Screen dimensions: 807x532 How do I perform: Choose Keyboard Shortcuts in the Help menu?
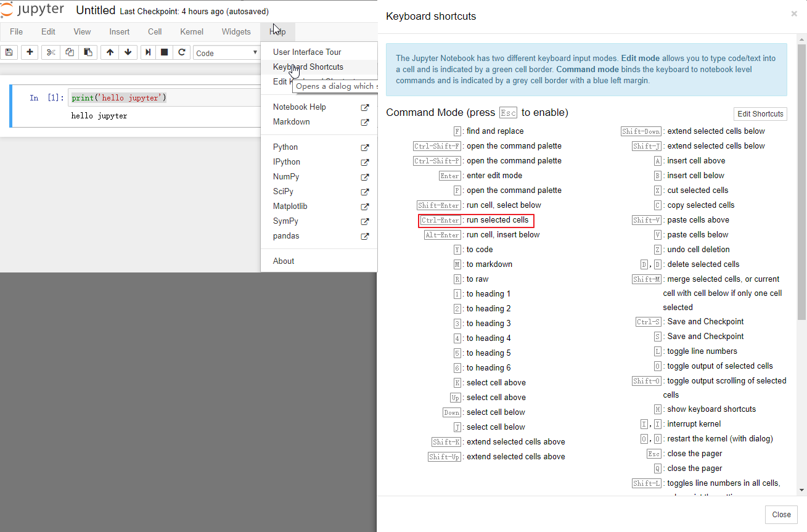tap(308, 67)
